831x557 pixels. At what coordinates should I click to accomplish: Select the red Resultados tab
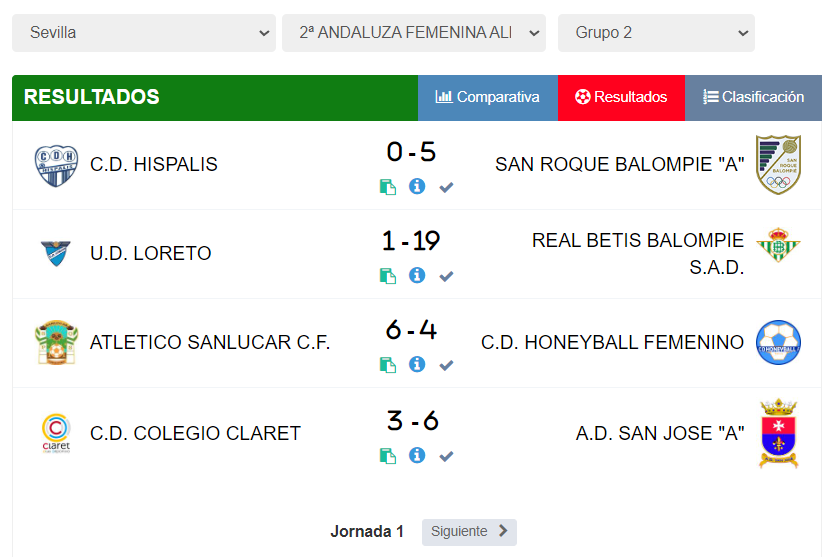click(621, 98)
